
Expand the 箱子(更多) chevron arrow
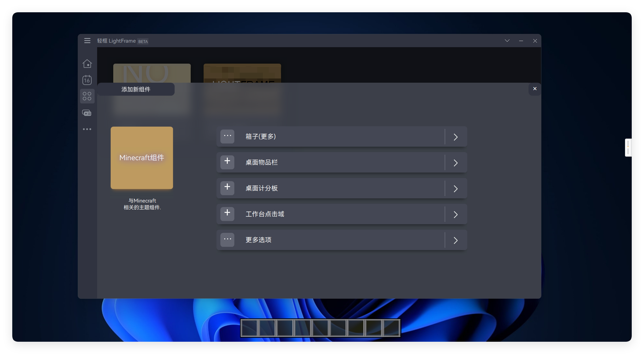(x=456, y=137)
